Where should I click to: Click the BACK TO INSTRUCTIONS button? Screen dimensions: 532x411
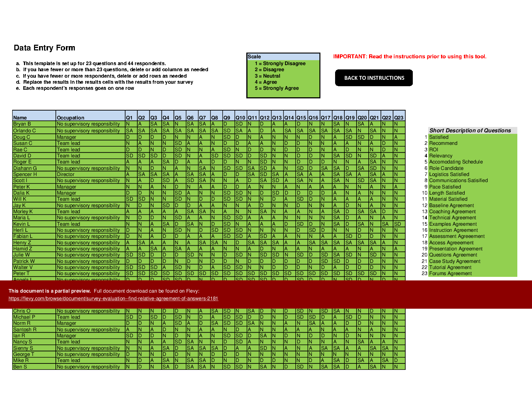[x=374, y=78]
